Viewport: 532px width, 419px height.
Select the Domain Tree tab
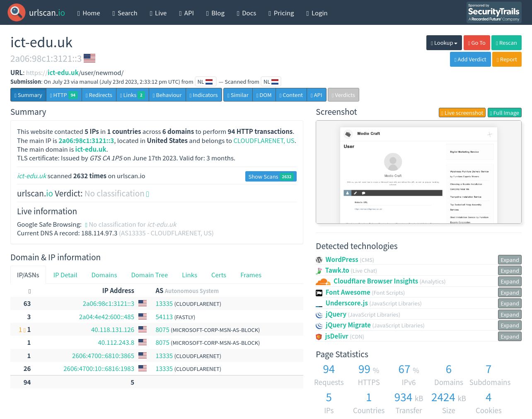coord(150,275)
